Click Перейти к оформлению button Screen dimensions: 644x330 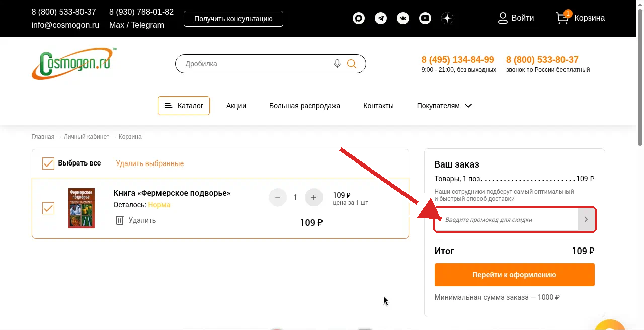pos(514,275)
